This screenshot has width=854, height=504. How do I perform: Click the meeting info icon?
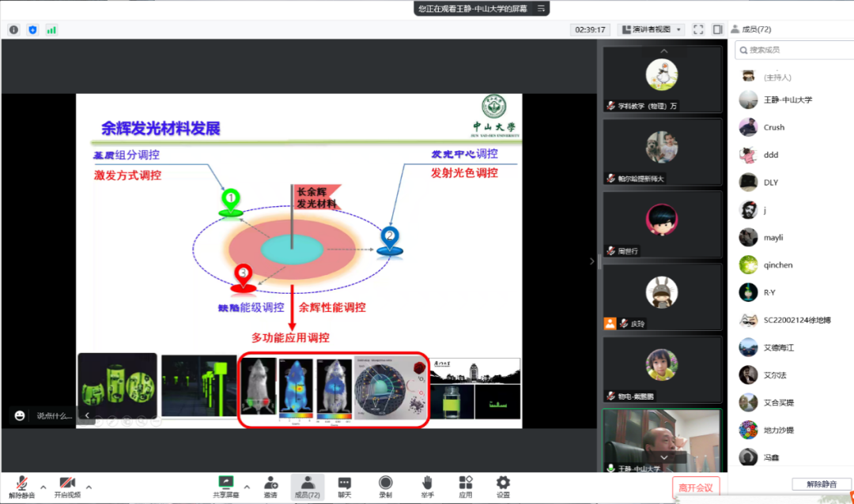pyautogui.click(x=13, y=29)
